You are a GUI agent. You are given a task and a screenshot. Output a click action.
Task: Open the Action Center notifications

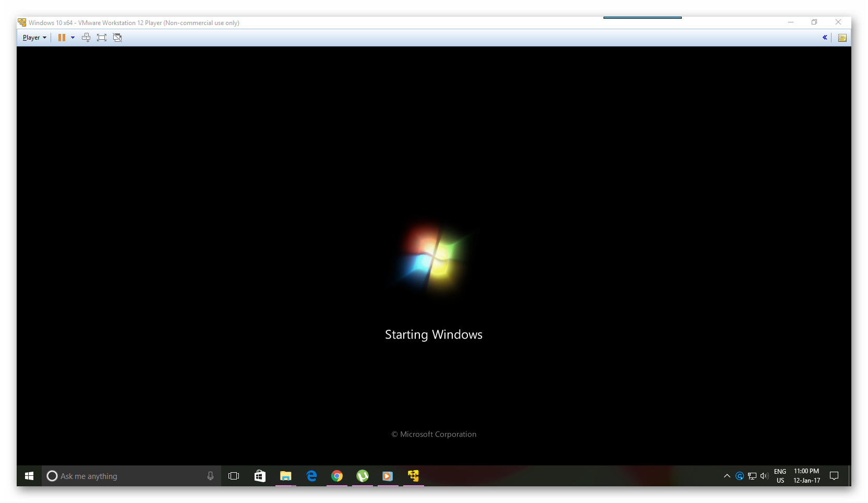[x=834, y=476]
